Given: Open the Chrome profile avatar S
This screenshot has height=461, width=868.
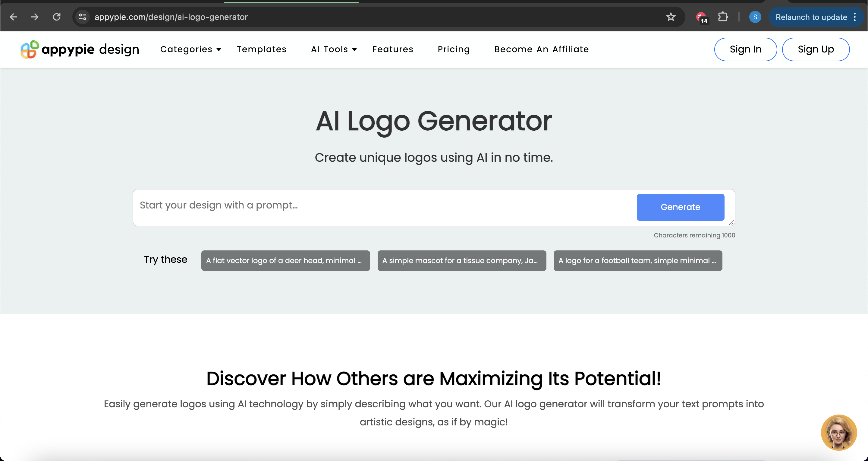Looking at the screenshot, I should pos(755,17).
